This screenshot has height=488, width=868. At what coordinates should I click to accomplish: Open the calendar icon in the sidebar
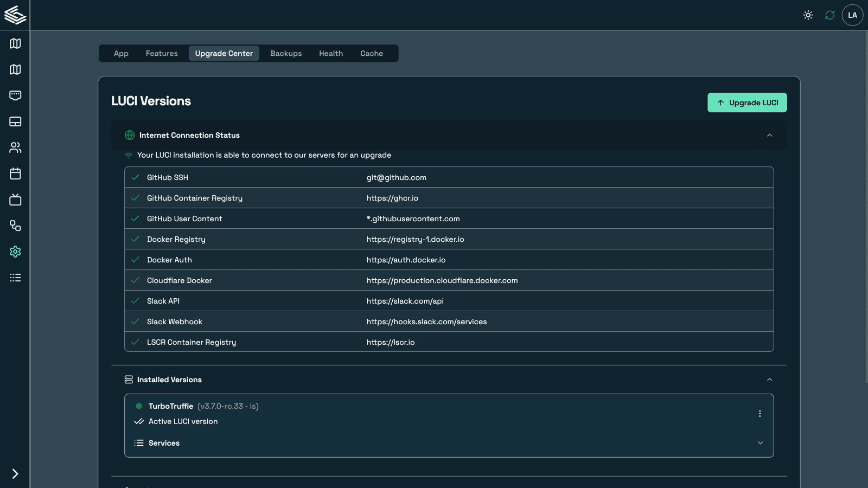pyautogui.click(x=15, y=174)
